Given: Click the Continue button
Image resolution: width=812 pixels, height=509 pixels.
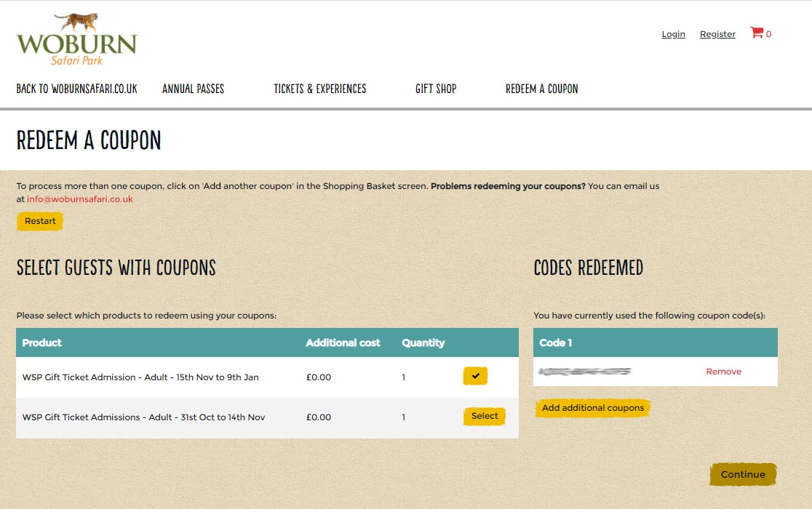Looking at the screenshot, I should (743, 474).
